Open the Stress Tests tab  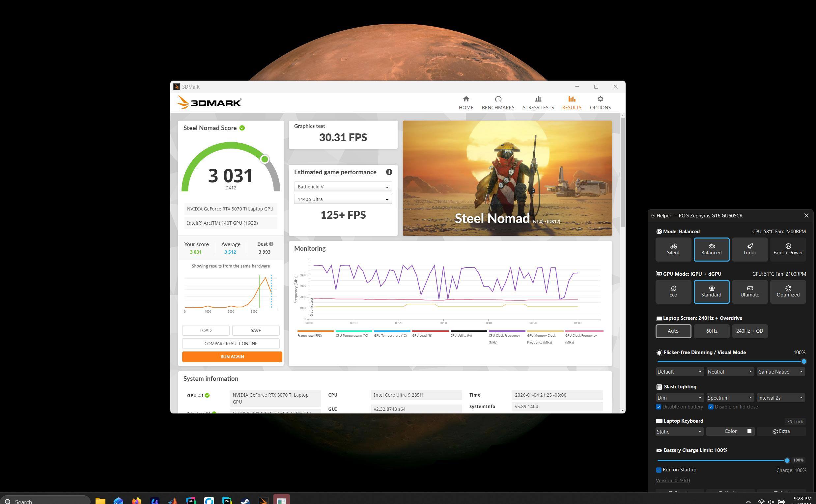pyautogui.click(x=538, y=103)
